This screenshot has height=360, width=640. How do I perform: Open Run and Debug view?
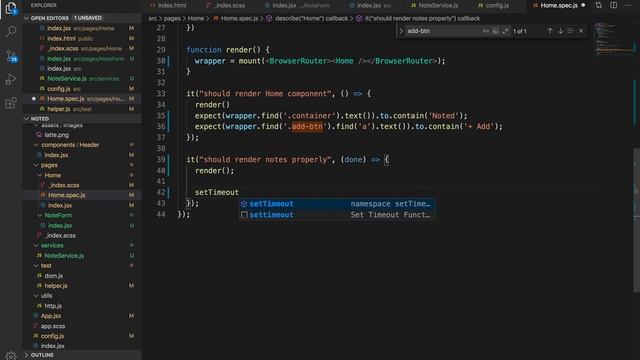tap(11, 79)
